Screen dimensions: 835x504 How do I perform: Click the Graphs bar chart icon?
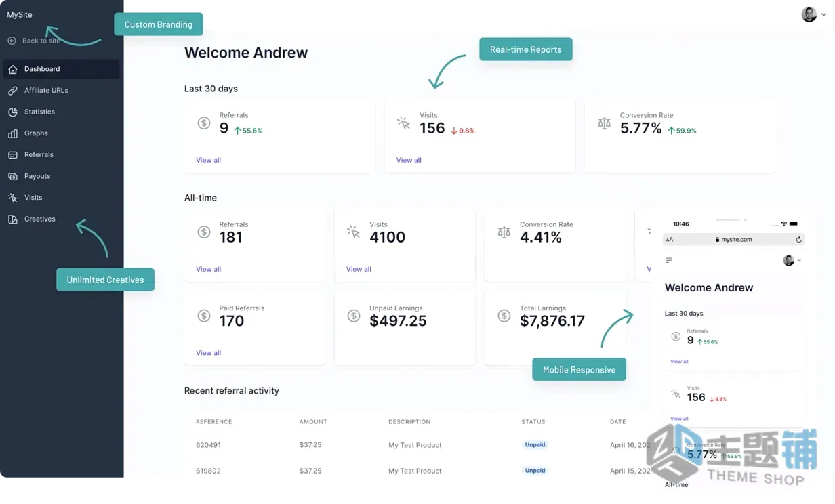13,133
